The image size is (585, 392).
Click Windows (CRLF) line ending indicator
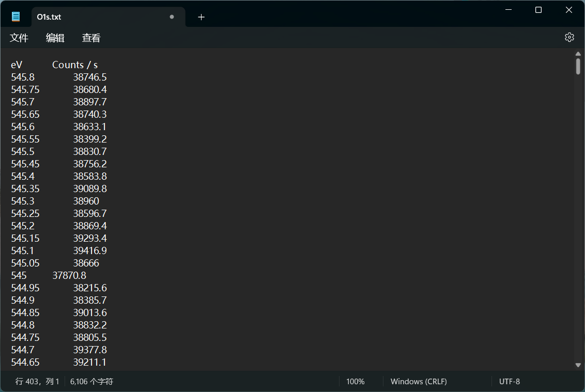[419, 382]
